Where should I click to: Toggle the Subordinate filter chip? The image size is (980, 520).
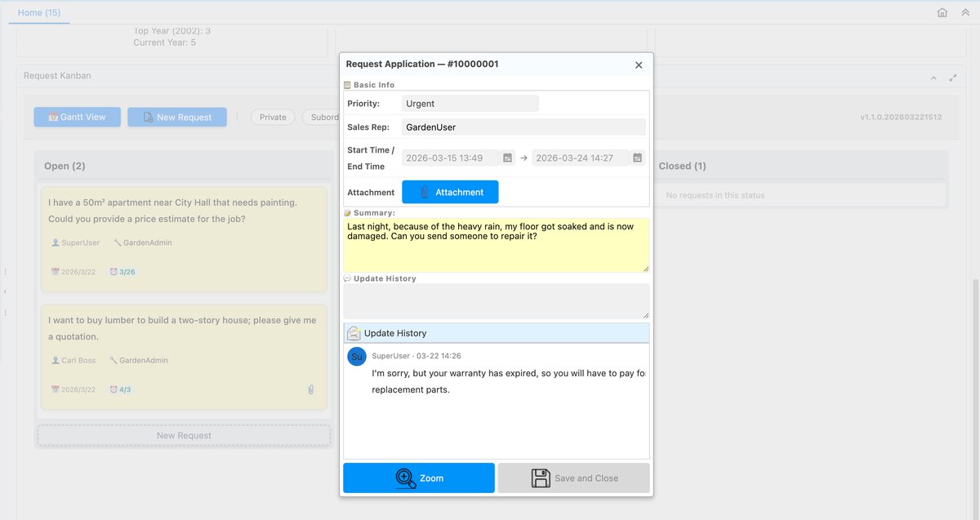click(x=322, y=118)
